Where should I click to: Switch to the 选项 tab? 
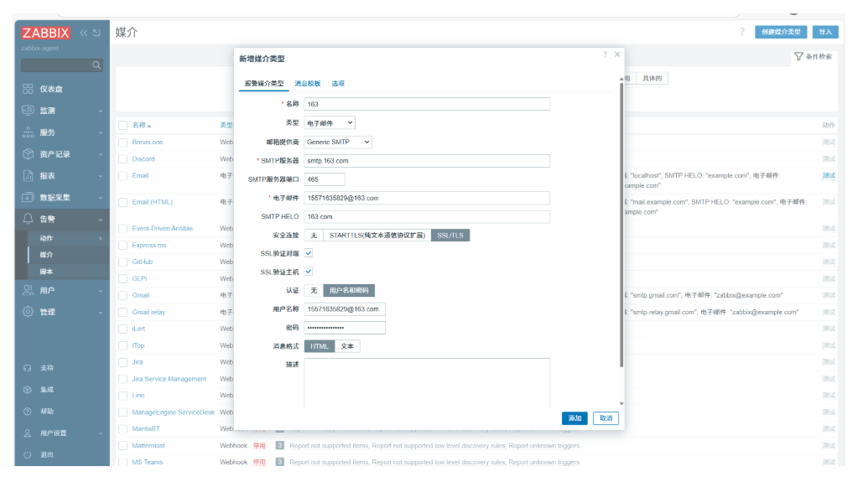(338, 84)
